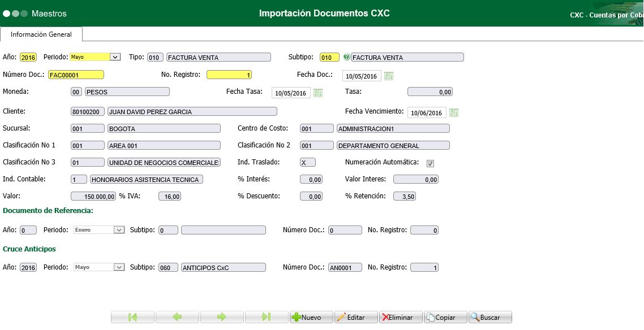644x330 pixels.
Task: Click the Fecha Vencimiento date field
Action: pos(427,113)
